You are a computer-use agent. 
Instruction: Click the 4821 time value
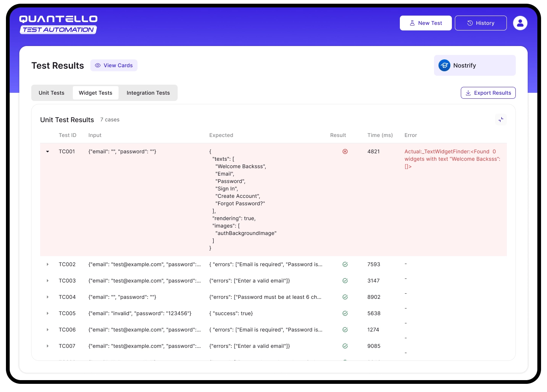point(373,151)
